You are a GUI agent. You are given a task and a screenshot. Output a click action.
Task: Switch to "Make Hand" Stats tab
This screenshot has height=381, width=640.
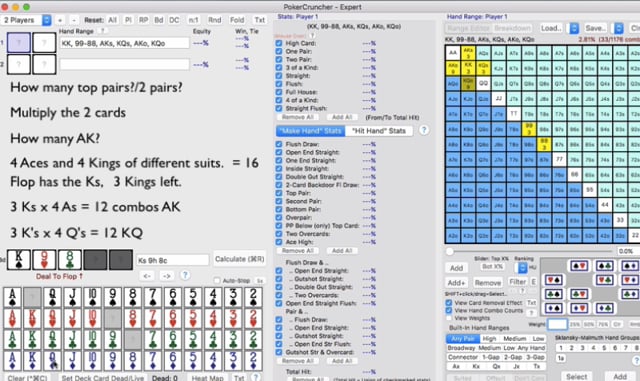(311, 131)
